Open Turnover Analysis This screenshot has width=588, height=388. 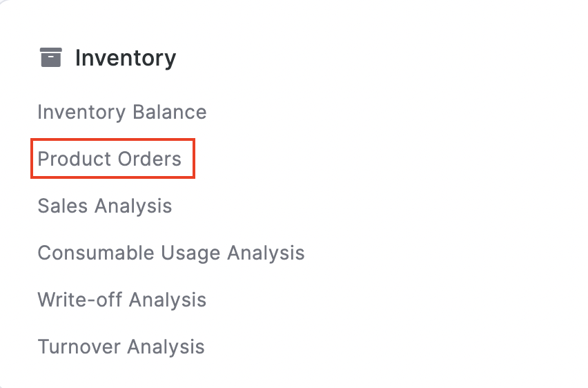pyautogui.click(x=121, y=346)
